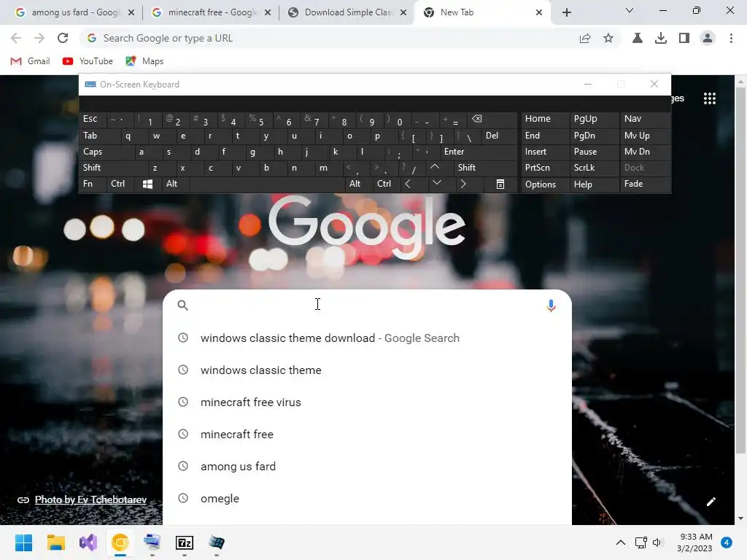Bookmark this tab with the star icon
The width and height of the screenshot is (747, 560).
608,38
